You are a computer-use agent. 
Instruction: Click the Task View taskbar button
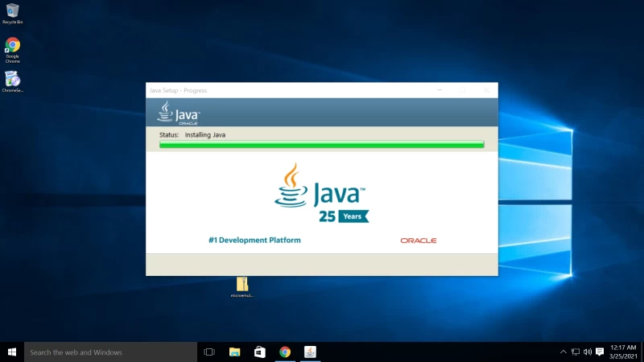point(209,352)
